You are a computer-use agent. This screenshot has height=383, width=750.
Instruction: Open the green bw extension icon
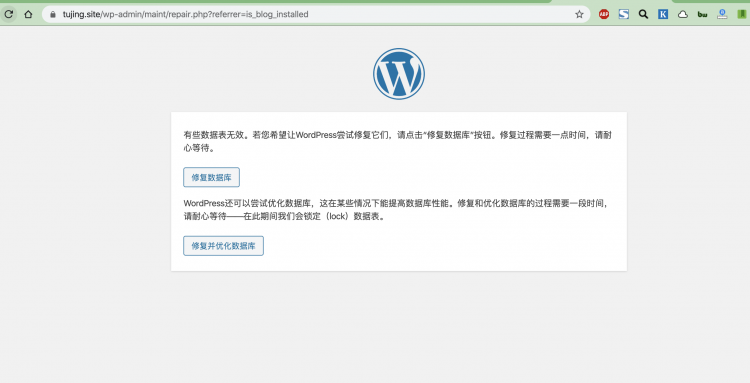[702, 14]
